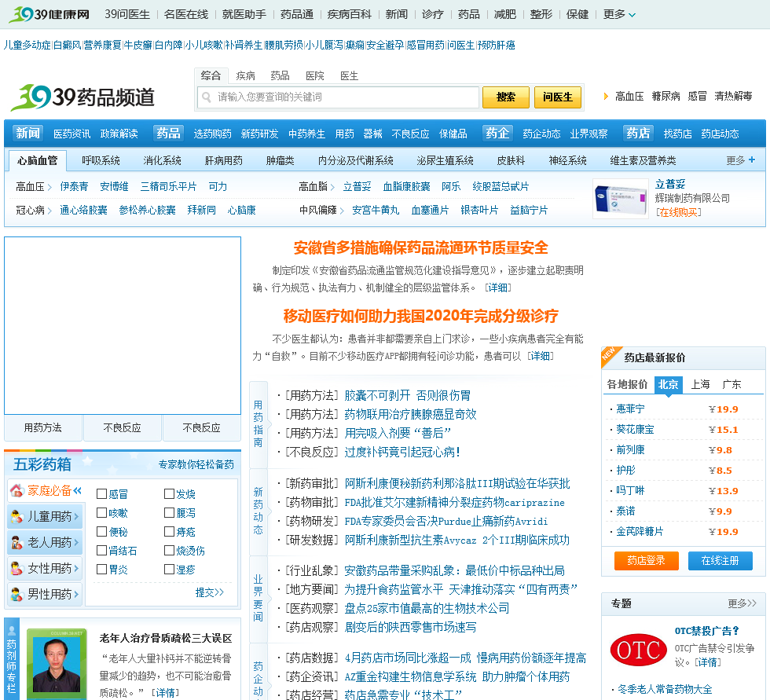
Task: Select the 上海 tab in pharmacy prices
Action: (700, 384)
